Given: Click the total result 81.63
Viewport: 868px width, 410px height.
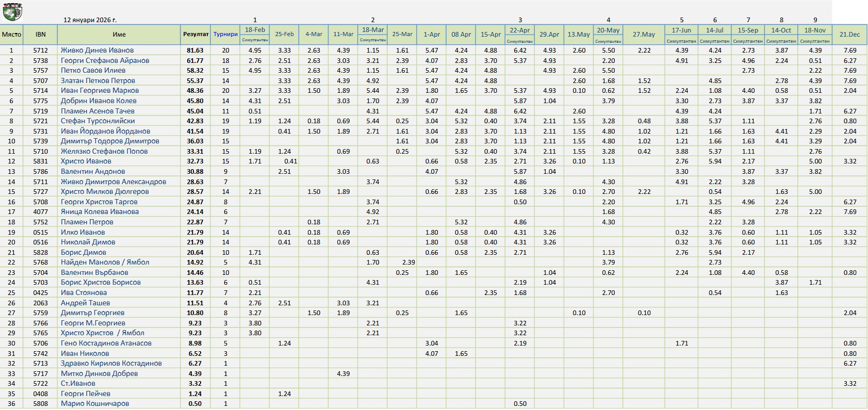Looking at the screenshot, I should 195,51.
